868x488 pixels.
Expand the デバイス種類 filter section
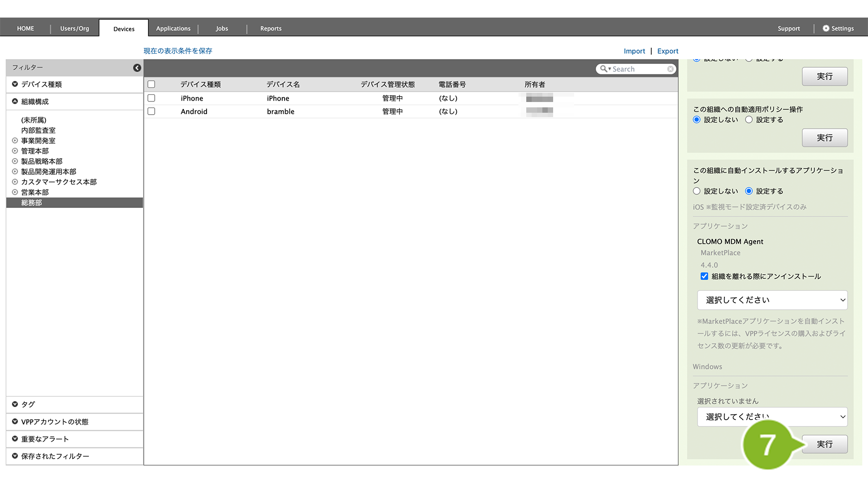click(15, 84)
